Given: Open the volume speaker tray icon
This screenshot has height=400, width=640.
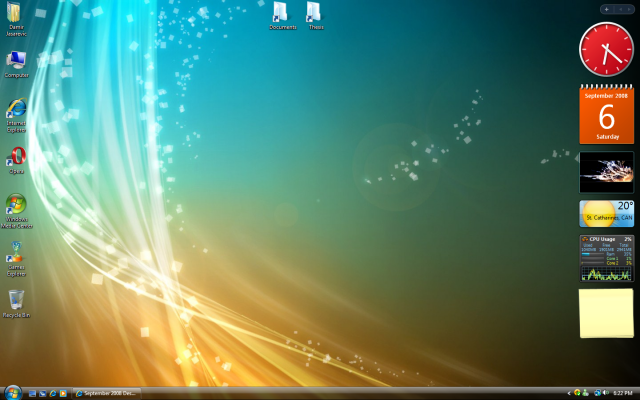Looking at the screenshot, I should click(x=605, y=393).
